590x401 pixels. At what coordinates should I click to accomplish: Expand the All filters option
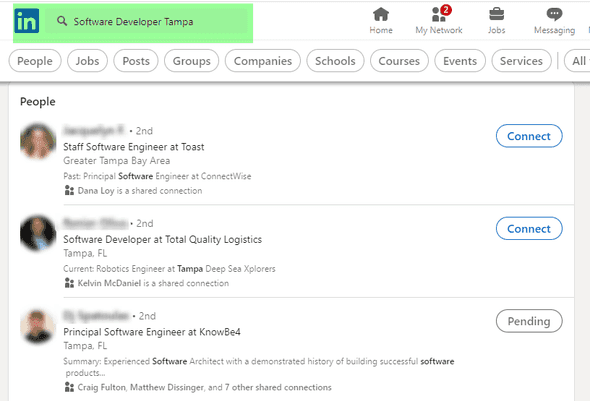coord(578,61)
